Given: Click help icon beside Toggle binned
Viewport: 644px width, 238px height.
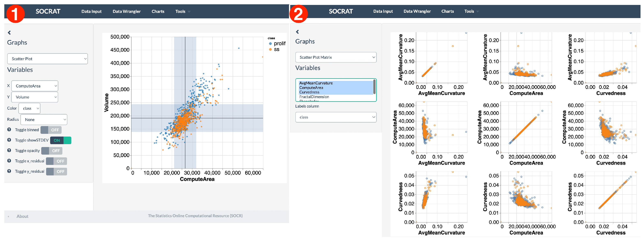Looking at the screenshot, I should pos(9,130).
